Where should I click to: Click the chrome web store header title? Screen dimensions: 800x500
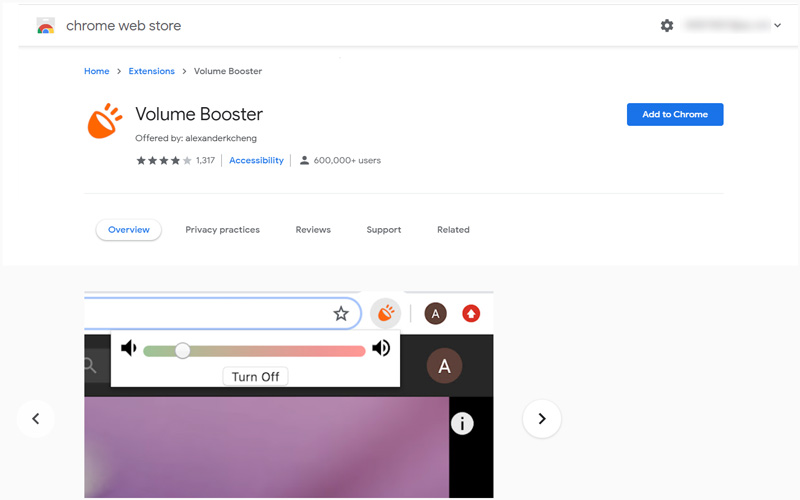[123, 26]
